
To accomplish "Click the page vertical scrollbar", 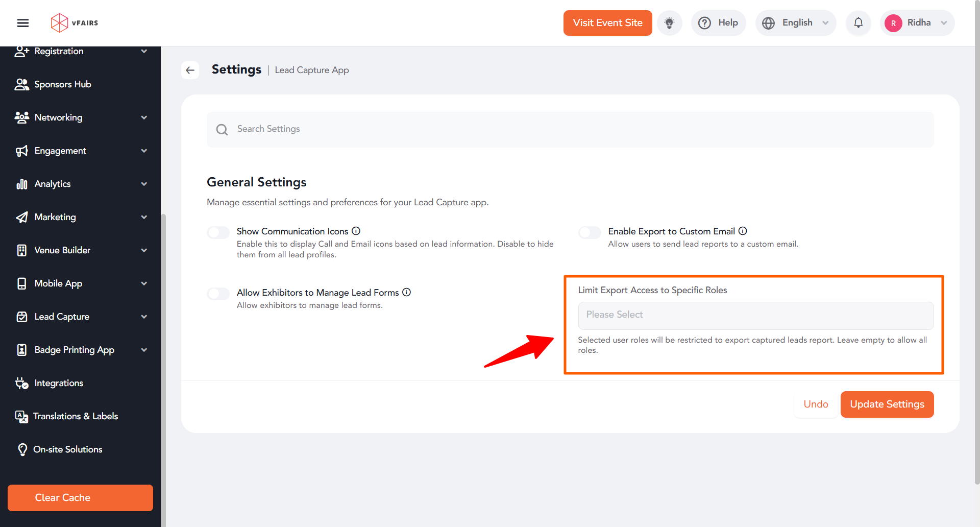I will (977, 243).
